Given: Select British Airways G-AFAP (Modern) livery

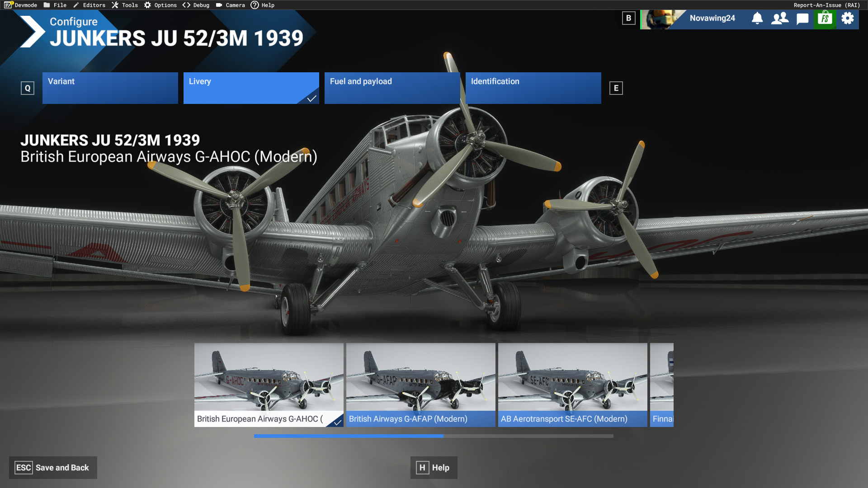Looking at the screenshot, I should point(421,385).
